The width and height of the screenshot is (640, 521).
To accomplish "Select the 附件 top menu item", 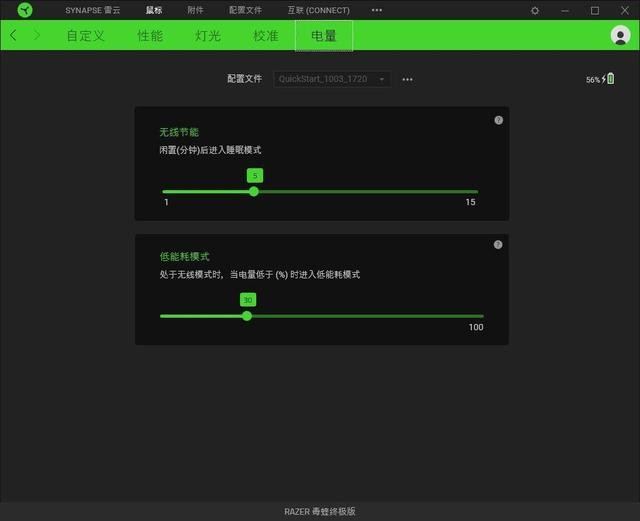I will [x=195, y=10].
